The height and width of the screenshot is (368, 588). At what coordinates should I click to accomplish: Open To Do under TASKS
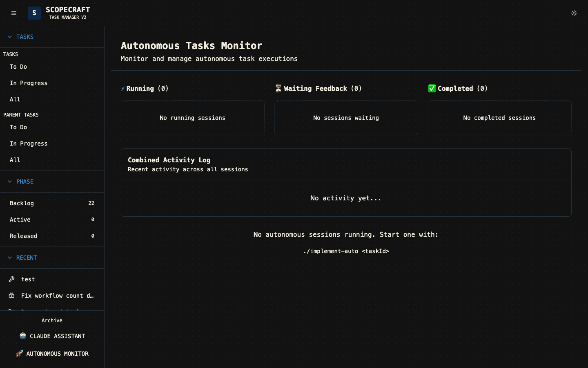tap(52, 67)
